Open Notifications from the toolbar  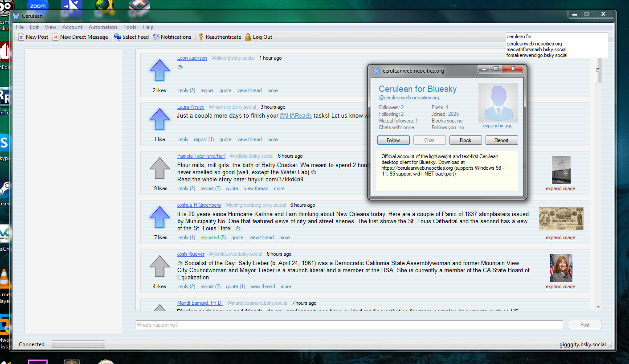pyautogui.click(x=172, y=37)
